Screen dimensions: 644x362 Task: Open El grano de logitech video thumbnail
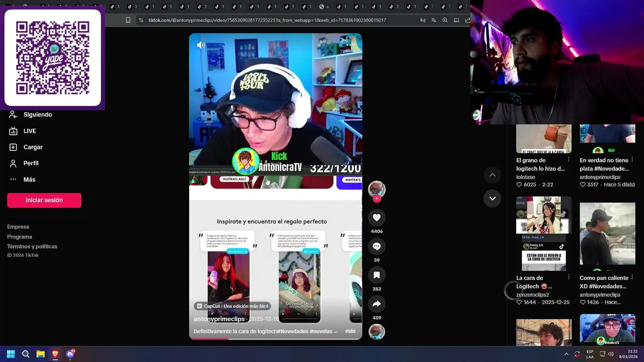pos(544,139)
